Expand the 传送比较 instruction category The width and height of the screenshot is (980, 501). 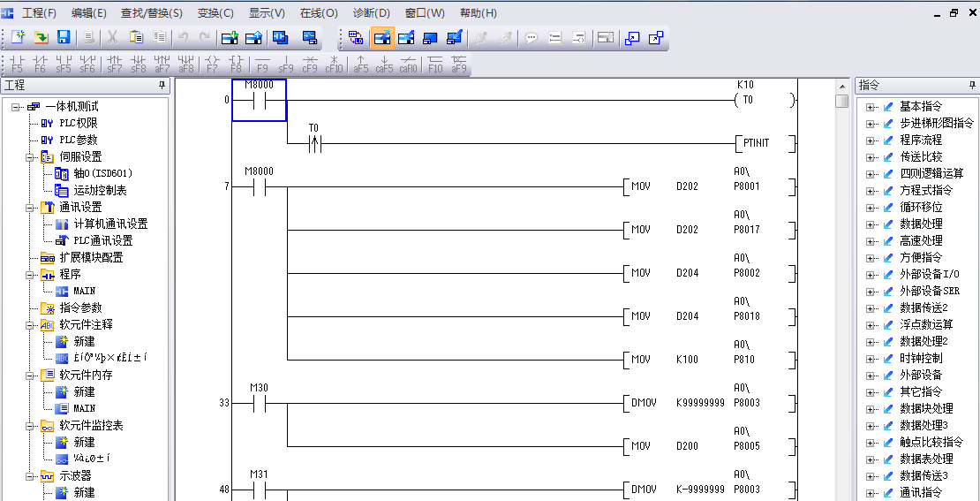[871, 157]
